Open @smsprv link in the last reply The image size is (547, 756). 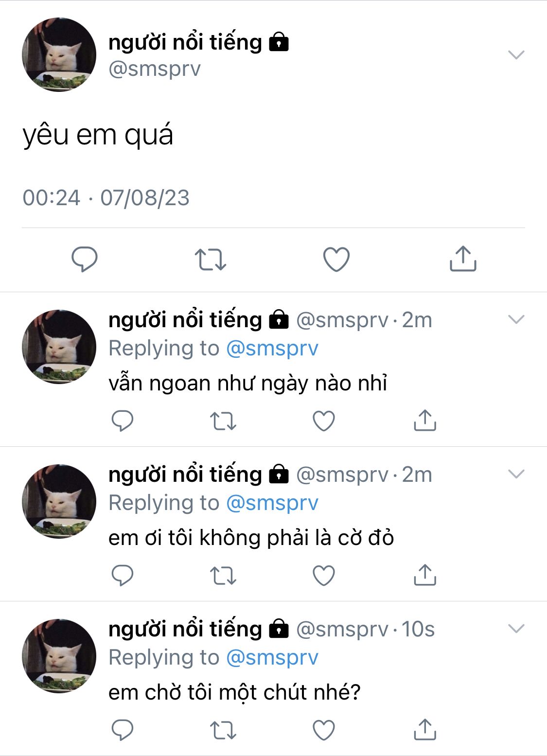(272, 657)
